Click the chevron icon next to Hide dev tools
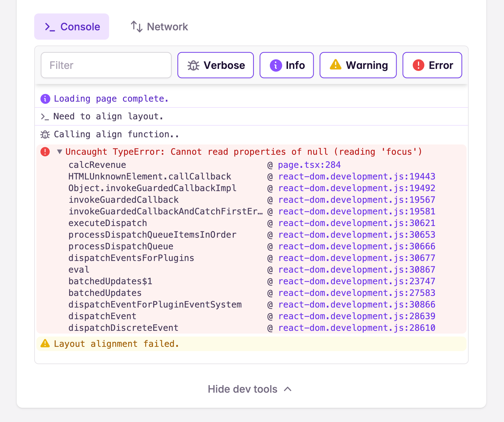This screenshot has width=504, height=422. coord(288,389)
